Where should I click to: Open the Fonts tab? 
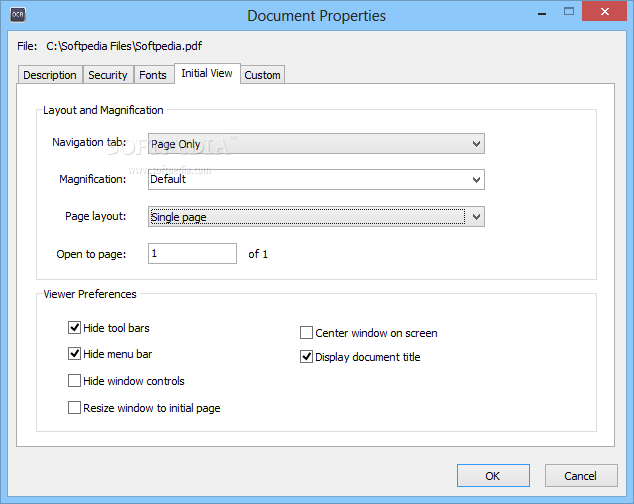pyautogui.click(x=153, y=75)
